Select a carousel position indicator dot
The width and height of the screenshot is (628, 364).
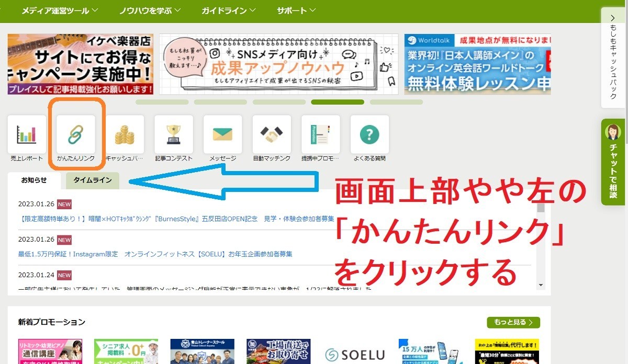pyautogui.click(x=338, y=102)
